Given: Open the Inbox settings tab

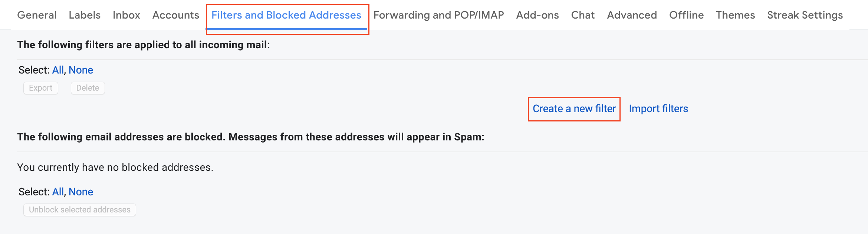Looking at the screenshot, I should click(x=126, y=15).
